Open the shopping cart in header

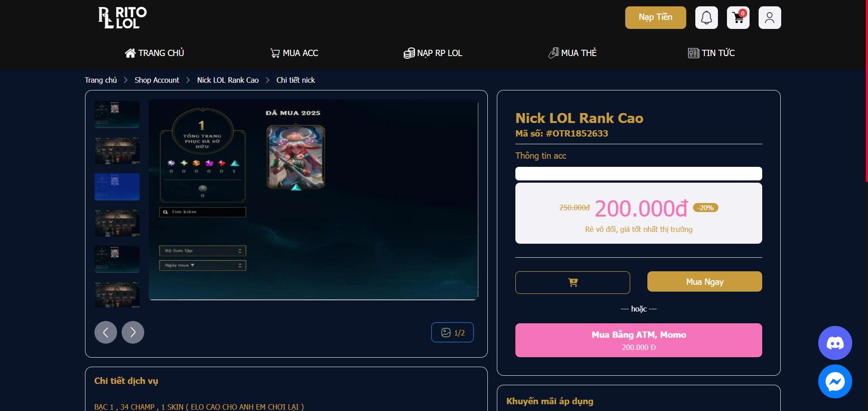tap(738, 18)
